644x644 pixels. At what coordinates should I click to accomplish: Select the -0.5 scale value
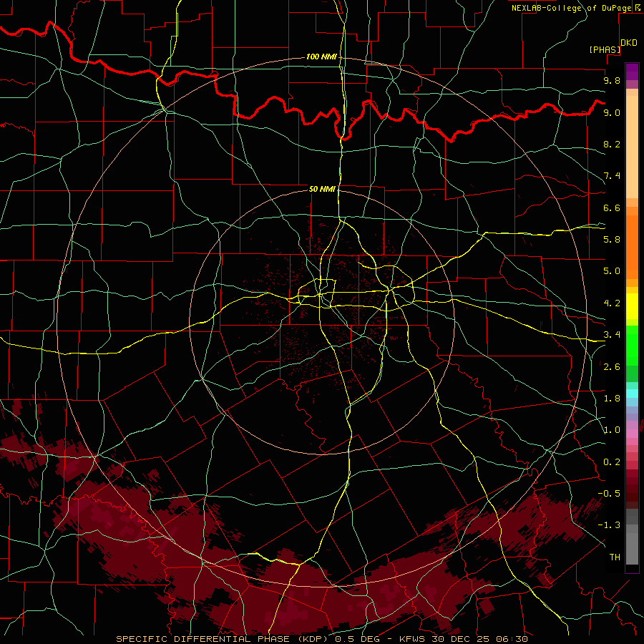[x=609, y=494]
